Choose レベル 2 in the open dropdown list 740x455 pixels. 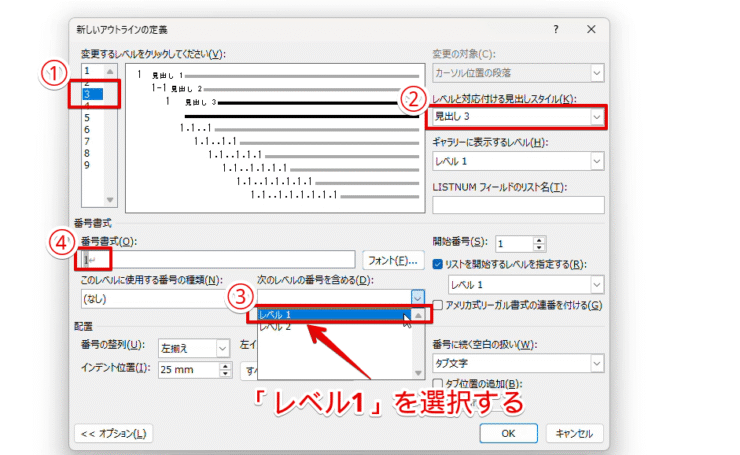pos(335,327)
